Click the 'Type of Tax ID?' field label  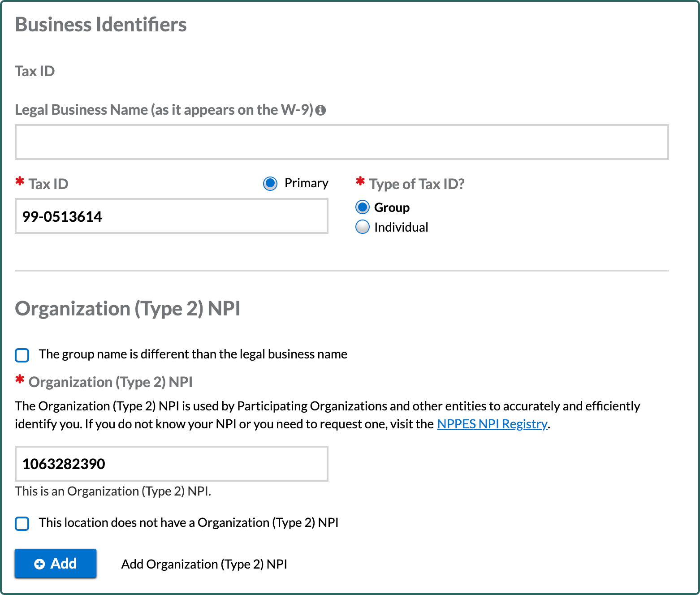[x=417, y=184]
